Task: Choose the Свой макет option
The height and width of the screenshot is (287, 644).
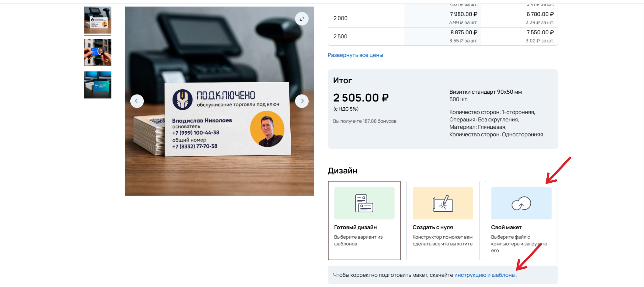Action: click(521, 221)
